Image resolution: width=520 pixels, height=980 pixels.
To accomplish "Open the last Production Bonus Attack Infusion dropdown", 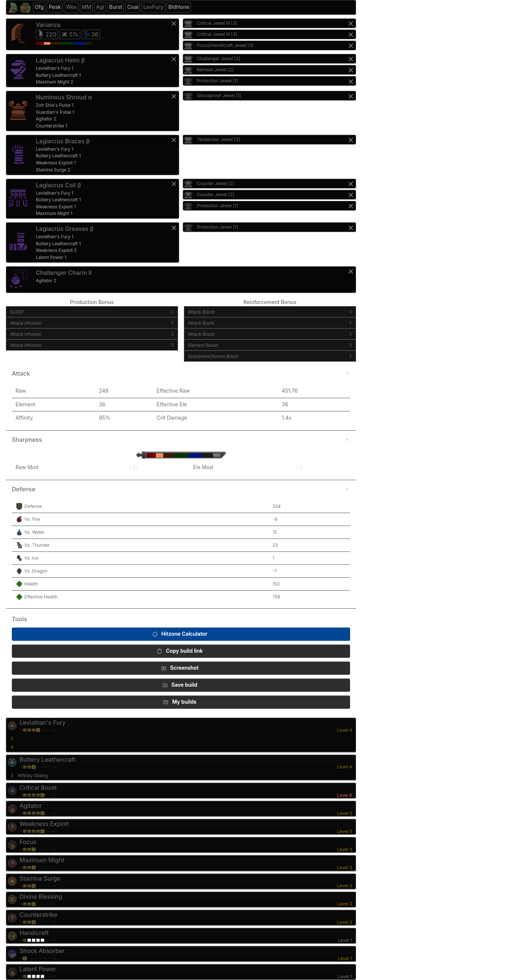I will tap(92, 345).
